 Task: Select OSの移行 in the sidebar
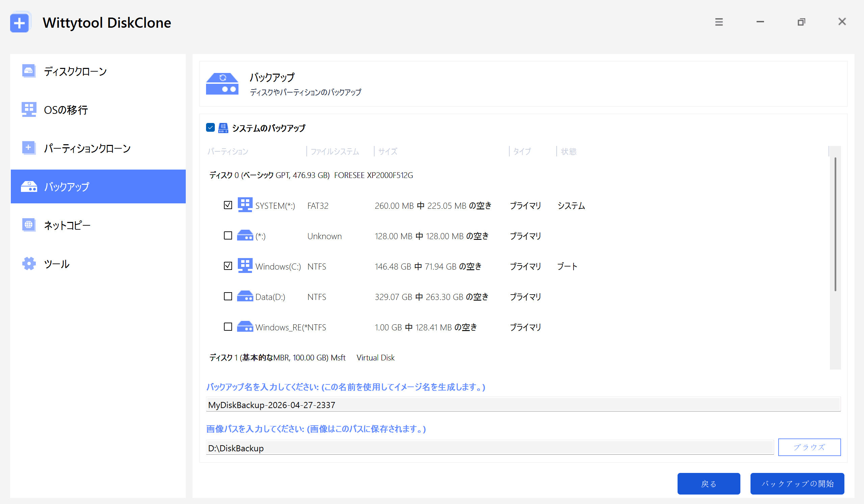(x=98, y=110)
